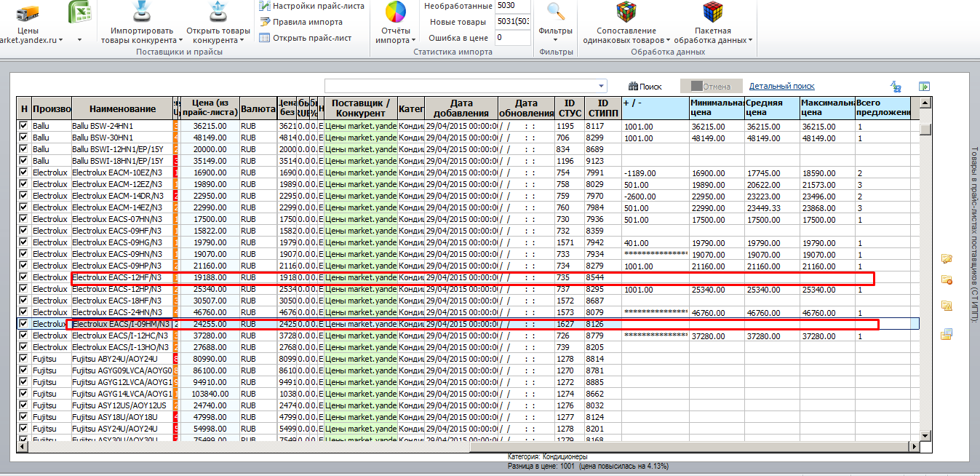Toggle checkbox for Electrolux EACS-12HF/N3 row

click(24, 277)
